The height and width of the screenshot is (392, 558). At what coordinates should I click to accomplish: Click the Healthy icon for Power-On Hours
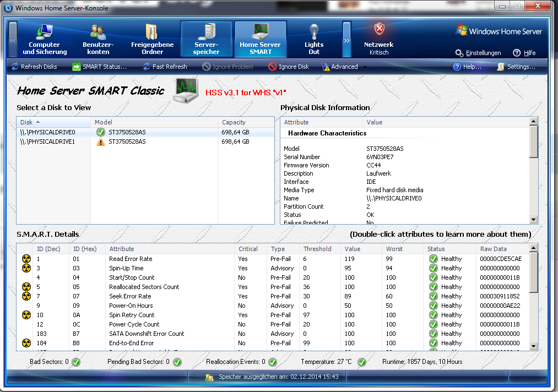click(434, 306)
